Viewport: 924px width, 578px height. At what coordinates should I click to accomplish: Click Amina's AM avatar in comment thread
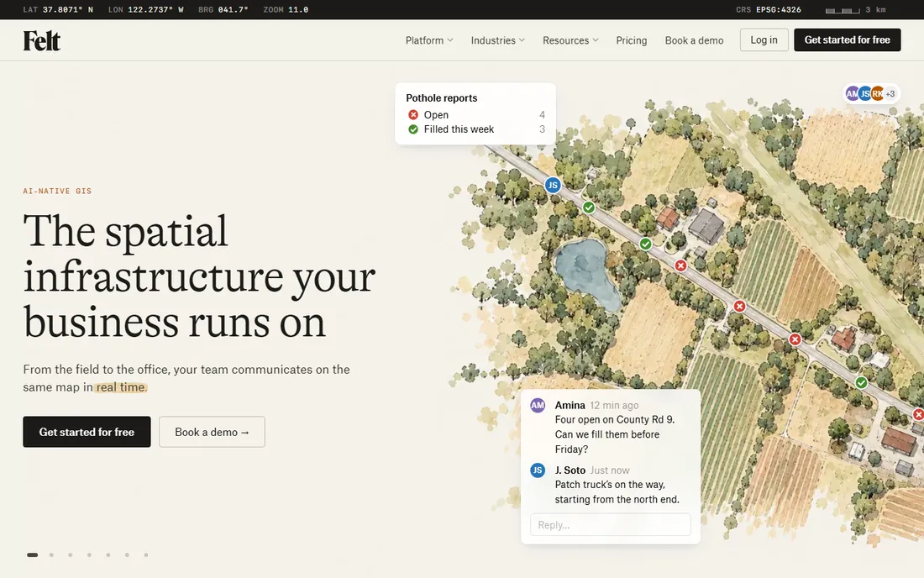[x=538, y=406]
